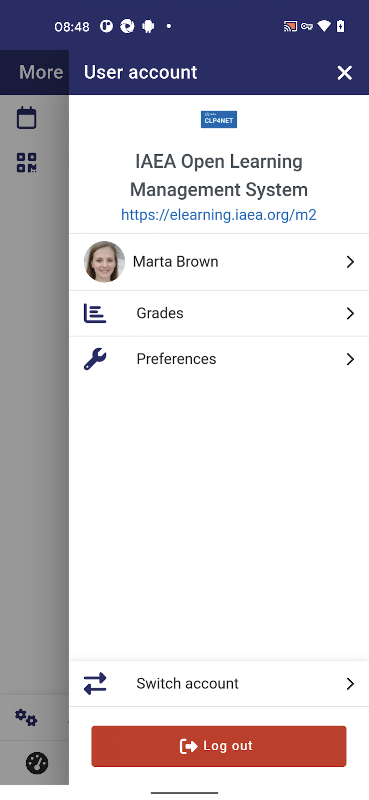Click the Preferences wrench icon
Image resolution: width=369 pixels, height=800 pixels.
coord(95,359)
